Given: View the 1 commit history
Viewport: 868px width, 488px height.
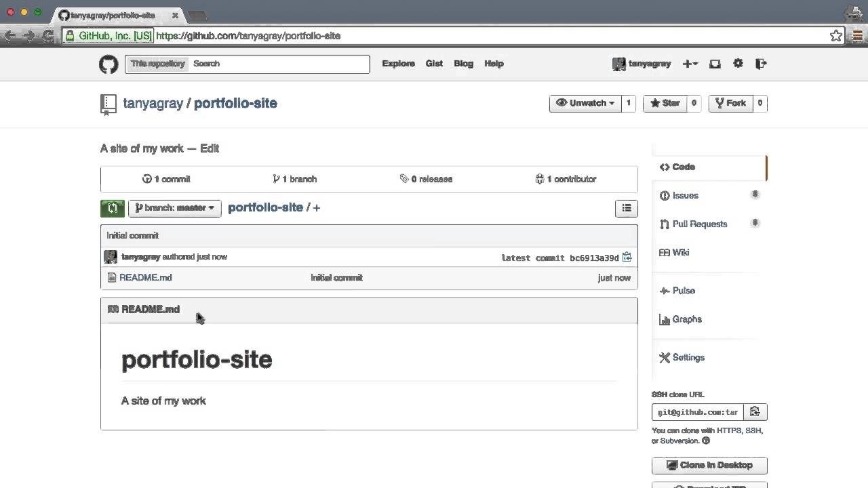Looking at the screenshot, I should (166, 179).
